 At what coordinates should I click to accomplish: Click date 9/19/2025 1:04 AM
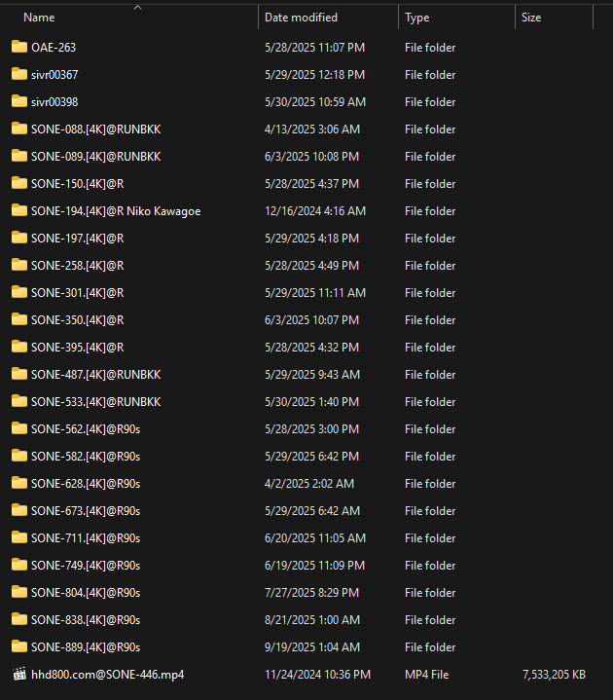click(312, 646)
